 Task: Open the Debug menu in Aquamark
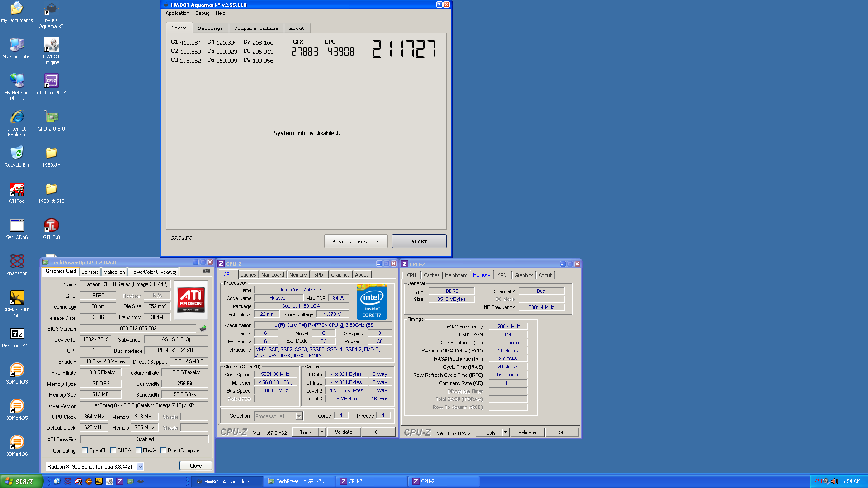[x=202, y=13]
